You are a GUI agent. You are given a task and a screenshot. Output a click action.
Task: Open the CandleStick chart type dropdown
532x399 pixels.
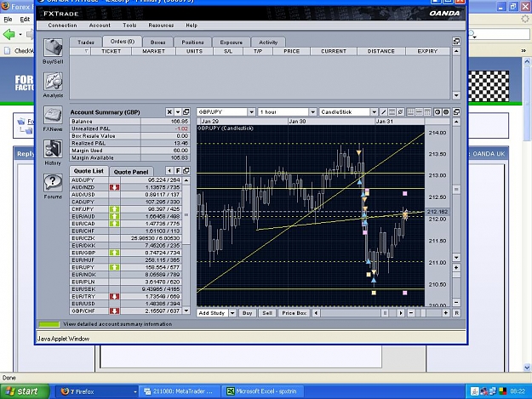click(x=374, y=111)
